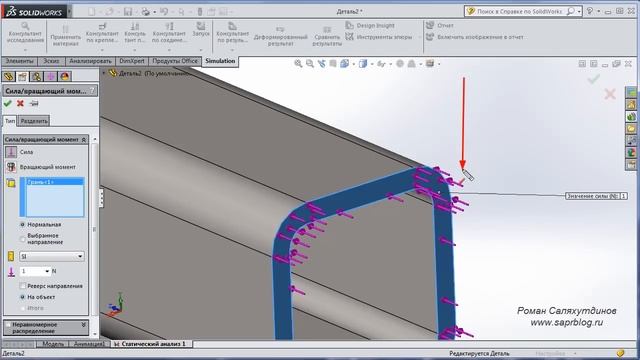Open the SolidWorks logo menu arrow
This screenshot has height=360, width=640.
click(x=69, y=11)
